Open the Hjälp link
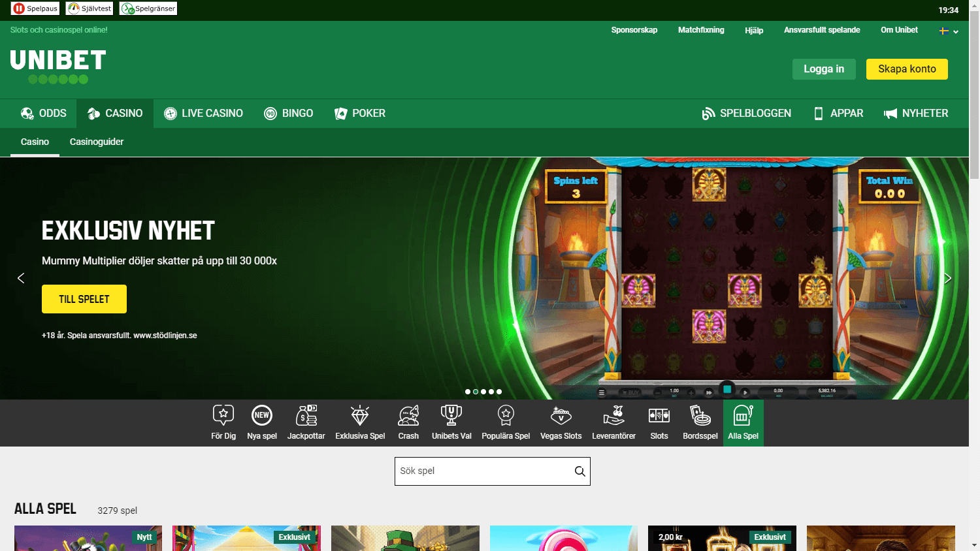The image size is (980, 551). [x=754, y=31]
